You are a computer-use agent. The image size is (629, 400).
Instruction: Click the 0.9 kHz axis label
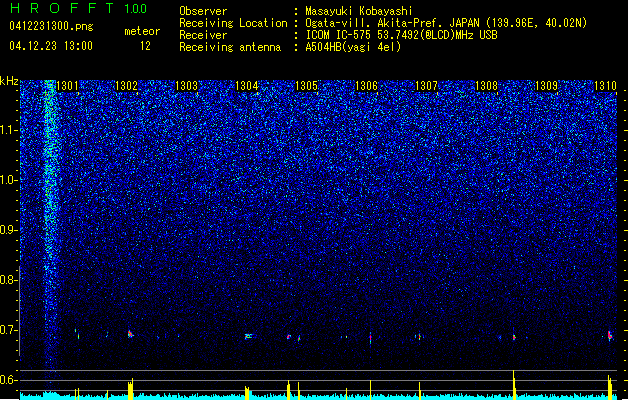[9, 230]
